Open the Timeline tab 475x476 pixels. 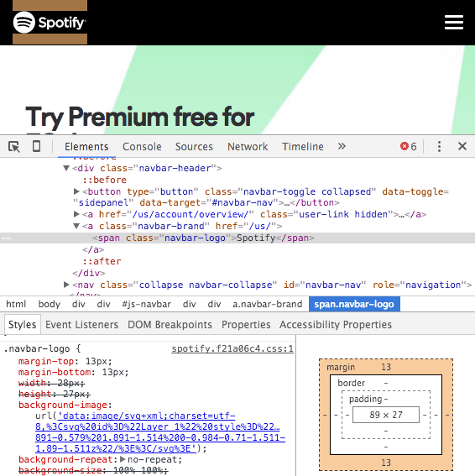pyautogui.click(x=303, y=147)
